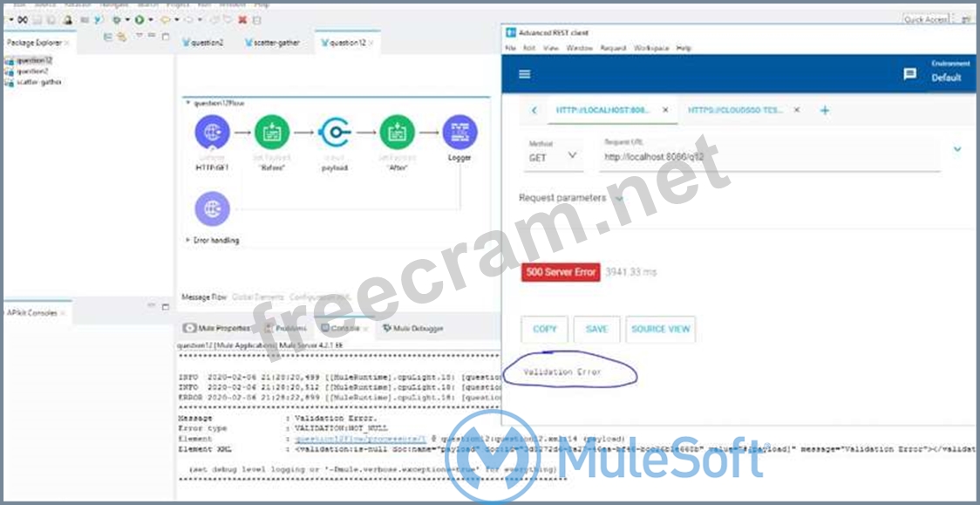Image resolution: width=980 pixels, height=505 pixels.
Task: Open the GET method dropdown
Action: tap(554, 157)
